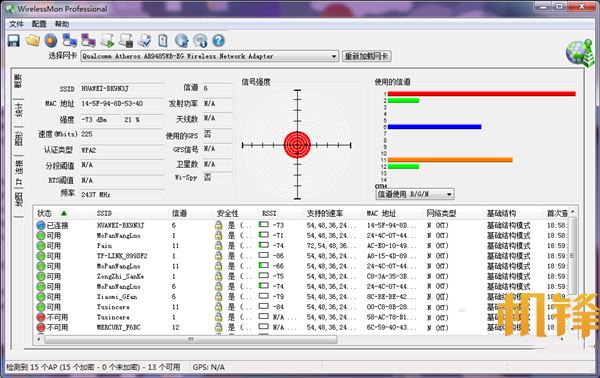The height and width of the screenshot is (378, 600).
Task: Click the SSID field showing HUAWEI-BK9N3J
Action: tap(122, 88)
